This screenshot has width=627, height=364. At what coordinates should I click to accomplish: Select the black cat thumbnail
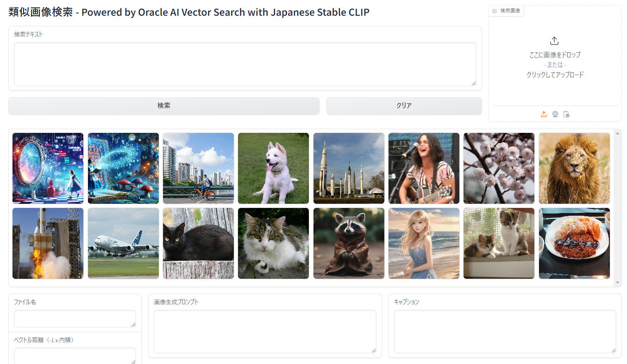click(x=198, y=243)
